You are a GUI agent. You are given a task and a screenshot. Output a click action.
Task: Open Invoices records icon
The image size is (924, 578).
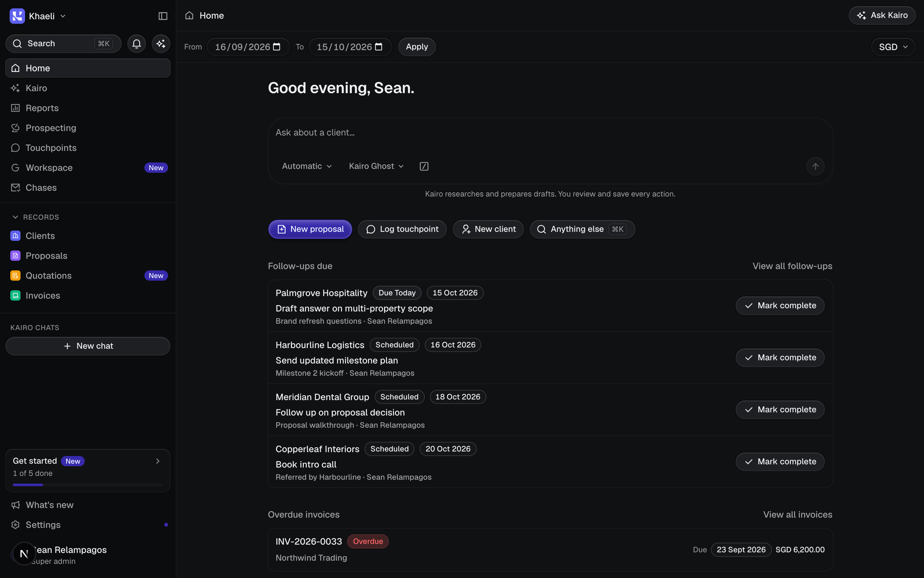click(x=15, y=295)
